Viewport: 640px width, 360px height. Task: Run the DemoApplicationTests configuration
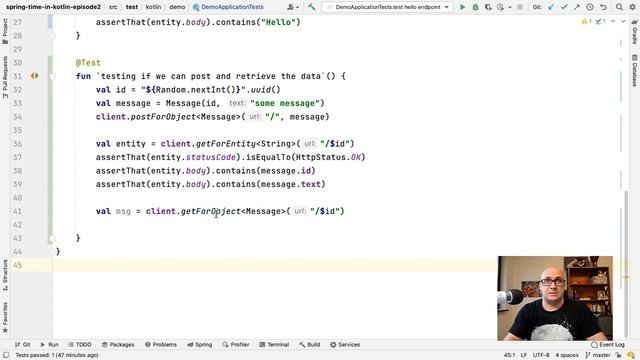(462, 7)
